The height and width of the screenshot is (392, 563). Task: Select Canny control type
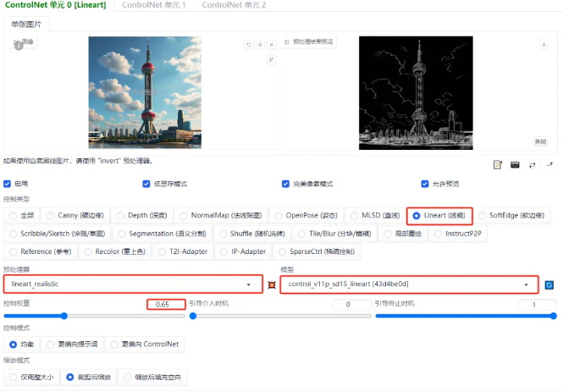(75, 215)
